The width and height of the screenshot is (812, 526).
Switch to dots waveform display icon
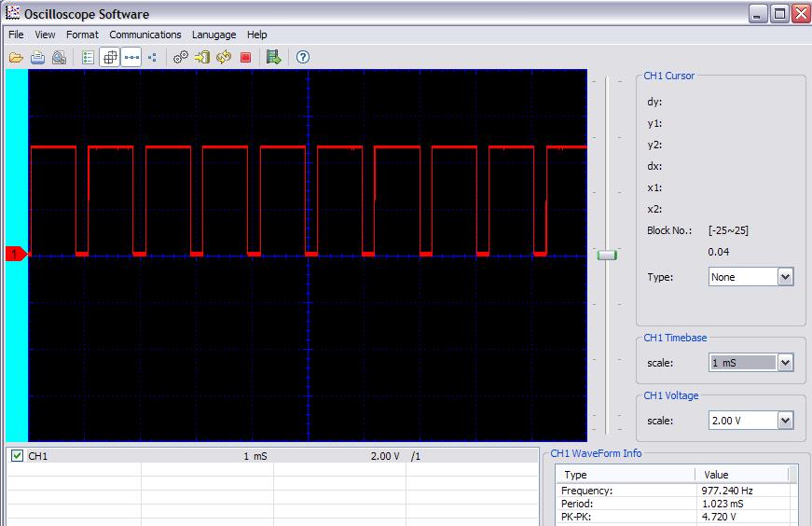tap(152, 57)
